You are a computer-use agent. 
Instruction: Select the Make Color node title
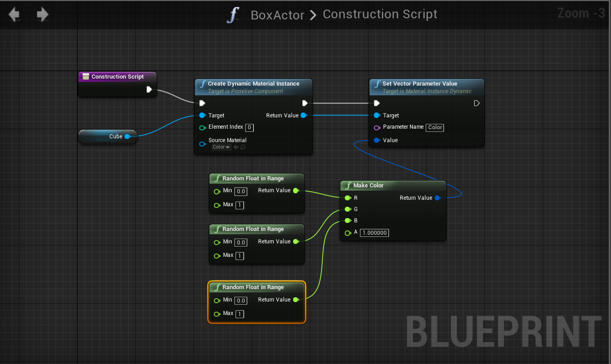pos(368,185)
